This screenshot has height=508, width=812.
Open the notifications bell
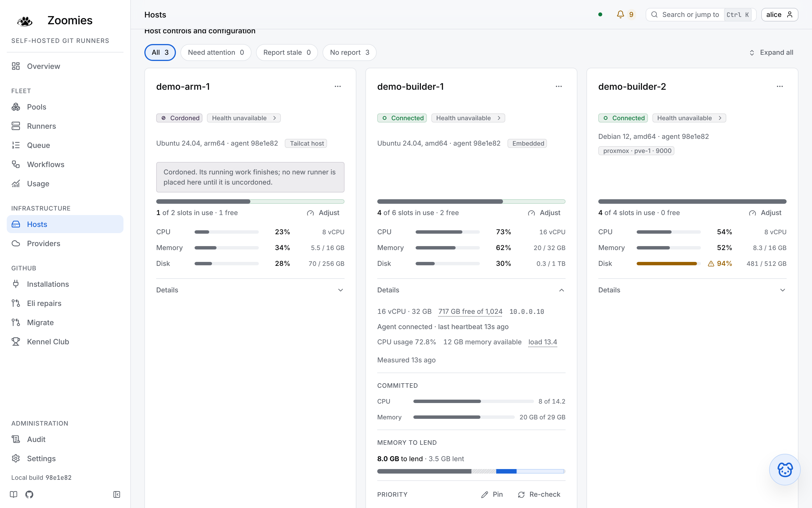click(x=625, y=14)
